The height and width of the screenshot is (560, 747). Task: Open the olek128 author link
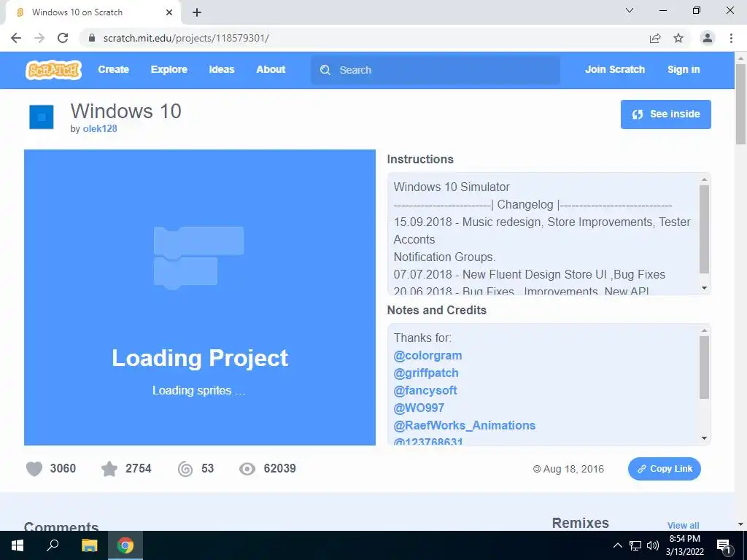[99, 128]
